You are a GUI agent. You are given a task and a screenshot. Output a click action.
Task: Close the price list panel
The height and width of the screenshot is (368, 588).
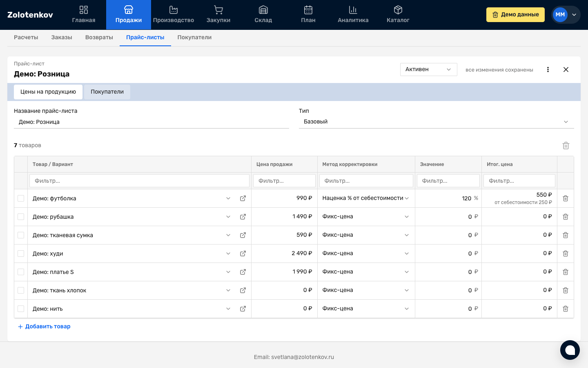pyautogui.click(x=566, y=70)
